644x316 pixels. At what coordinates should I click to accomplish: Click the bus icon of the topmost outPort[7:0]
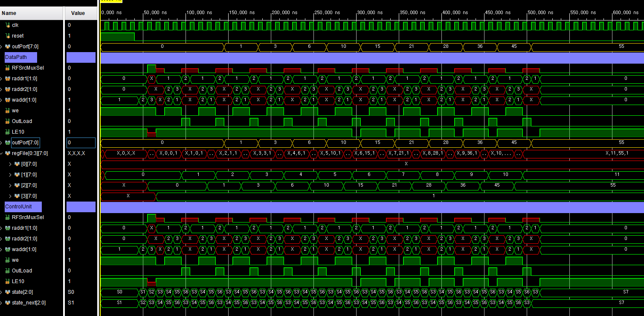click(x=8, y=47)
